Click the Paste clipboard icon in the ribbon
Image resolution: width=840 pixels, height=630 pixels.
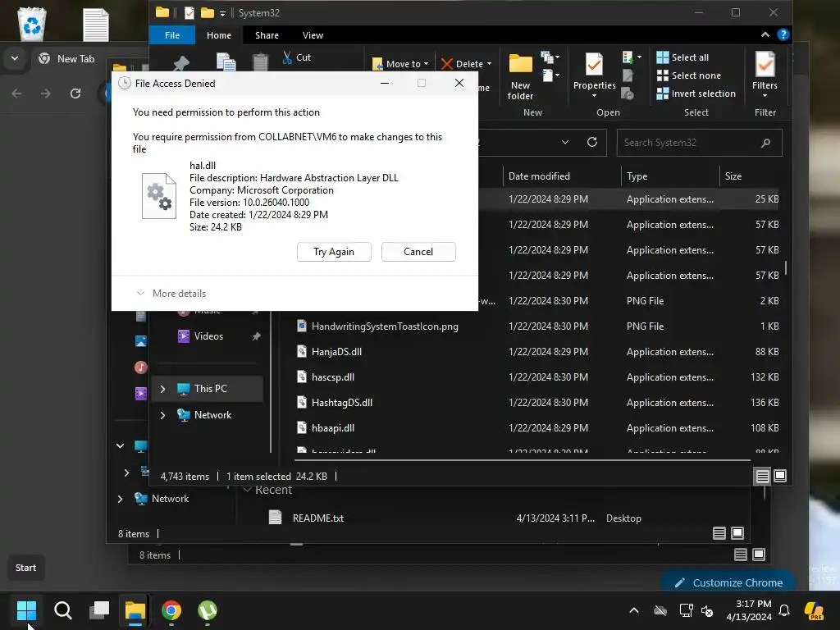click(260, 62)
